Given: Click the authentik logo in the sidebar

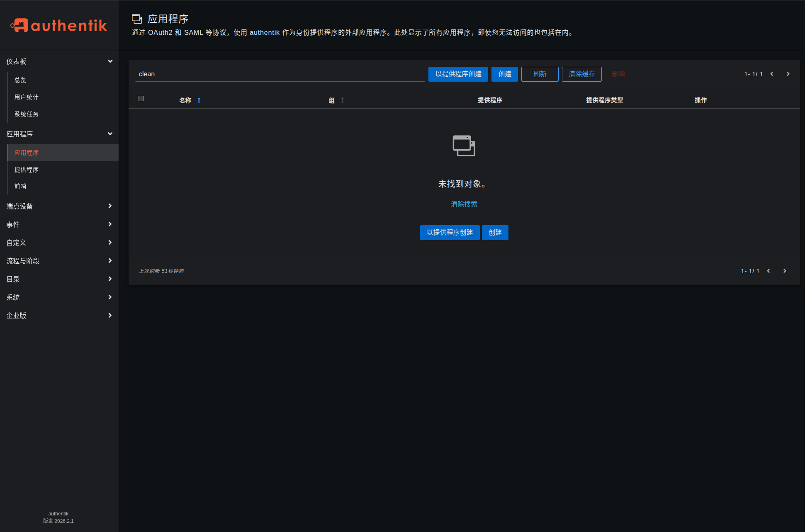Looking at the screenshot, I should [58, 26].
